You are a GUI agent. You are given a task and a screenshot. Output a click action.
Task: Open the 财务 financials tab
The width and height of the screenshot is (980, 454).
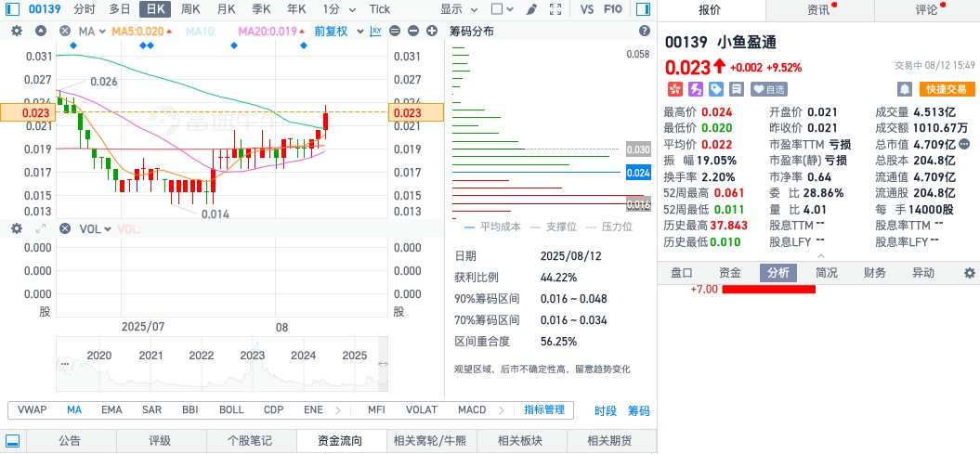pyautogui.click(x=874, y=273)
